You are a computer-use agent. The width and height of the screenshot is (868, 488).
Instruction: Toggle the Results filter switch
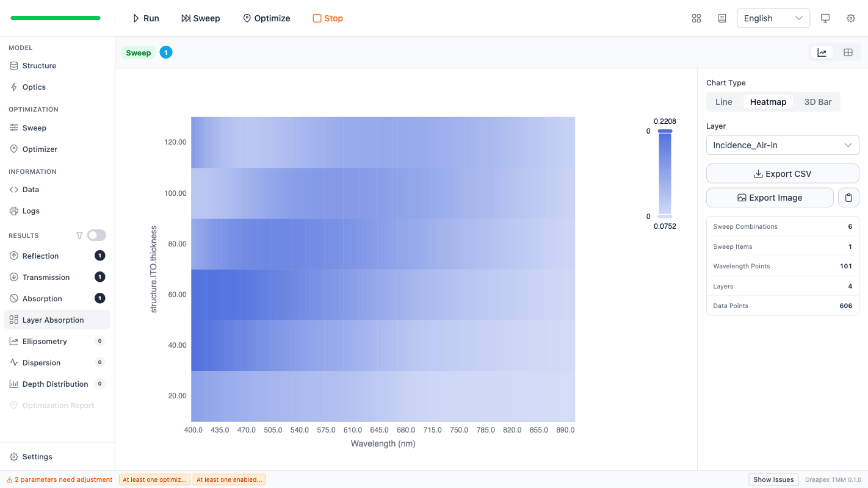point(96,235)
